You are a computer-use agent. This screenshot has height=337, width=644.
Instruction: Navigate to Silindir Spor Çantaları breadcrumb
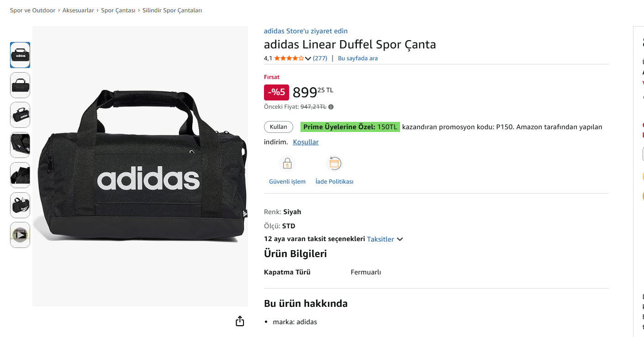point(172,11)
